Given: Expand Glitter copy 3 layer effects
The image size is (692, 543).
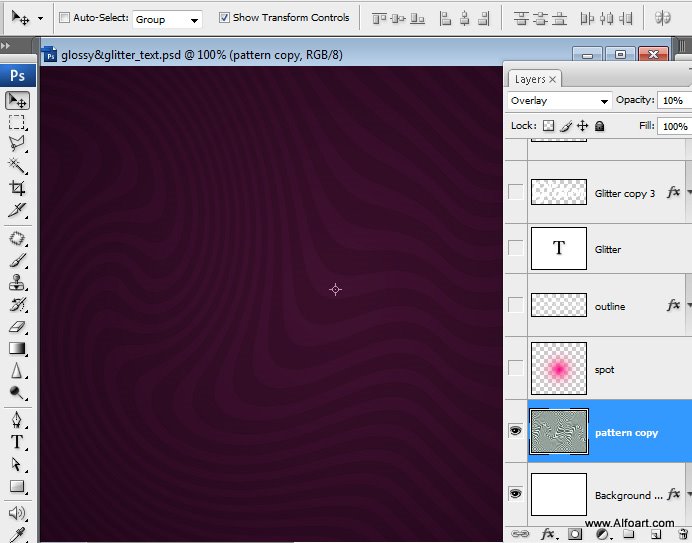Looking at the screenshot, I should coord(688,192).
